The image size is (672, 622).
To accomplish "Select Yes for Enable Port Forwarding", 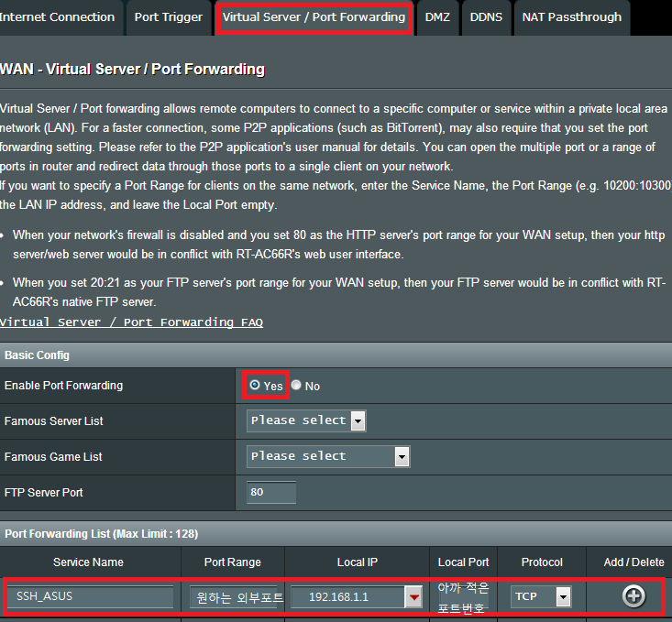I will pyautogui.click(x=255, y=386).
